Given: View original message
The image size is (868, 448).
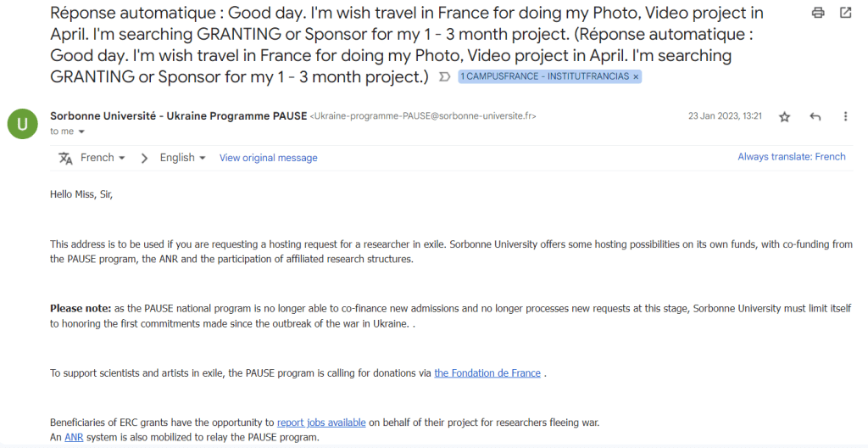Looking at the screenshot, I should [x=268, y=158].
